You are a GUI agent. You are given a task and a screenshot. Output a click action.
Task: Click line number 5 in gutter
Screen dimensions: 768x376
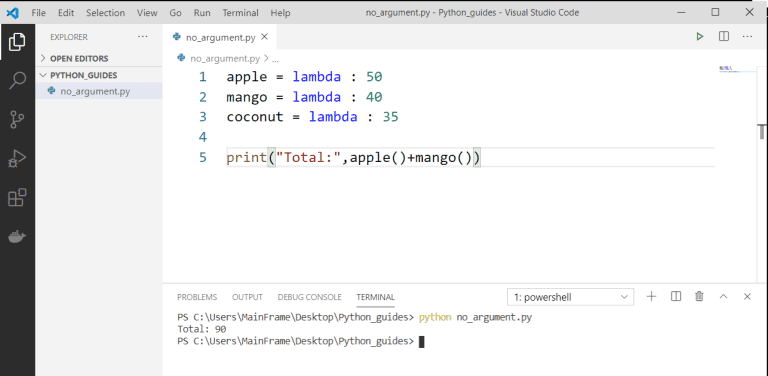point(202,158)
